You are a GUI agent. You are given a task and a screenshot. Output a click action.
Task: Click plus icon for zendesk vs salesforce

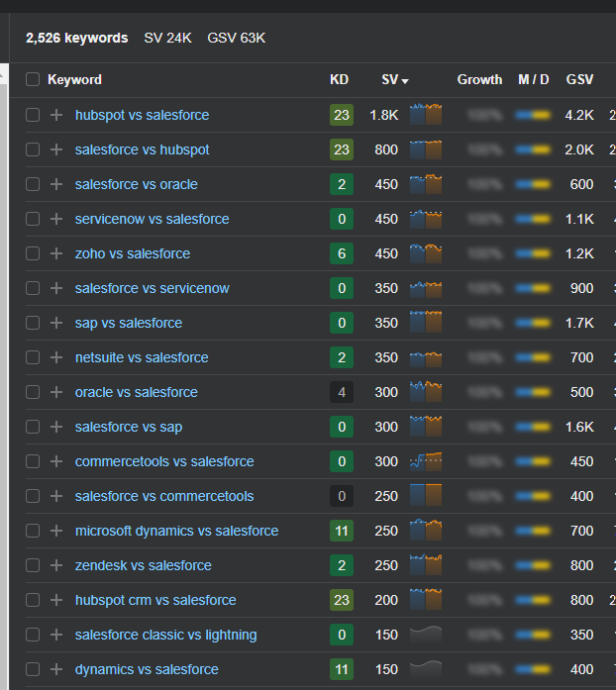point(56,565)
